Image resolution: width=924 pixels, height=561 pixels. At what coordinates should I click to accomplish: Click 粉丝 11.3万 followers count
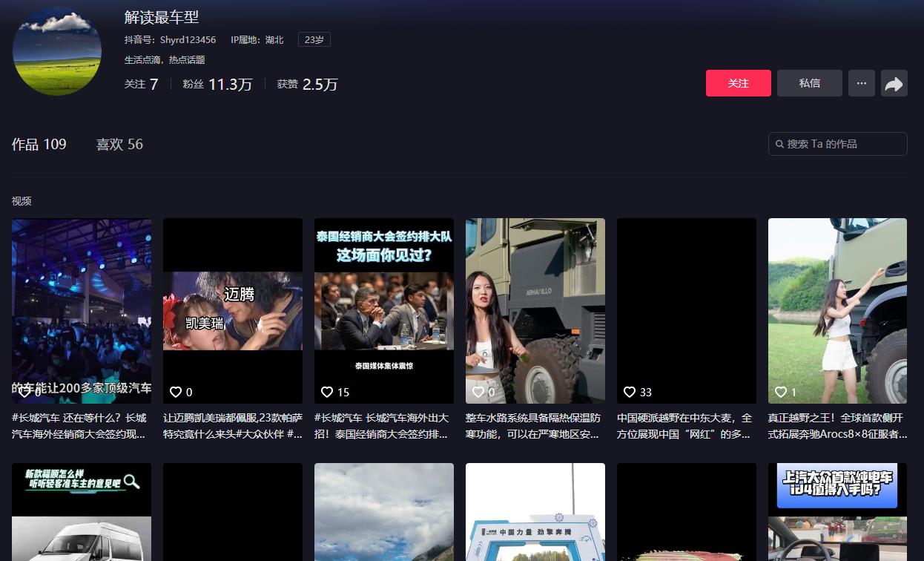click(217, 85)
